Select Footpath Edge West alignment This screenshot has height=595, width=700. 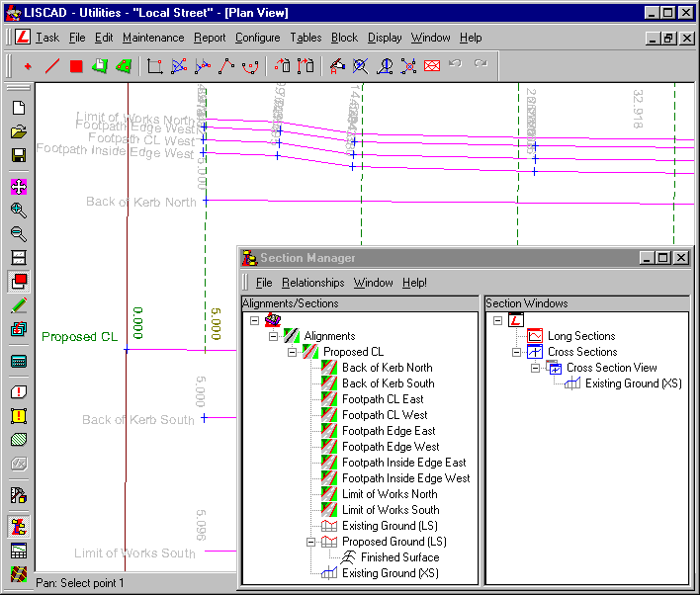pos(391,447)
